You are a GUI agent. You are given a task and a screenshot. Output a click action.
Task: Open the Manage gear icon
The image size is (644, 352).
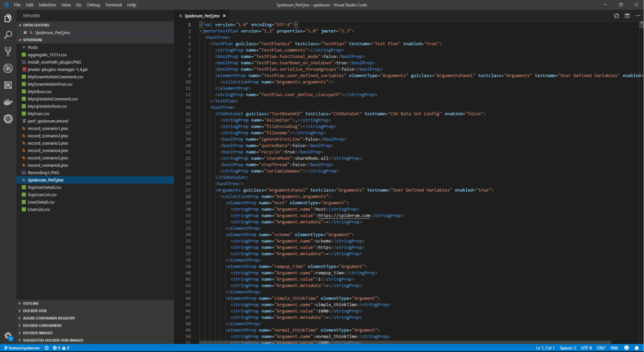pyautogui.click(x=8, y=336)
